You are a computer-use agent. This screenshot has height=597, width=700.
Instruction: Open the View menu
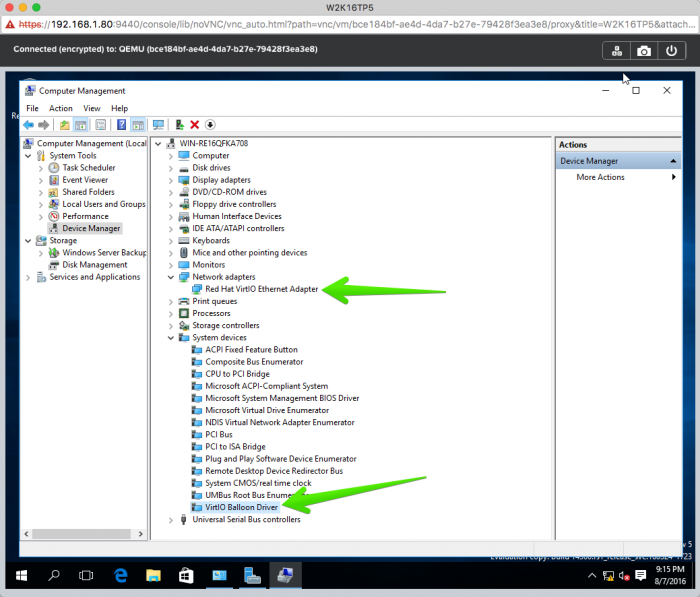[92, 109]
